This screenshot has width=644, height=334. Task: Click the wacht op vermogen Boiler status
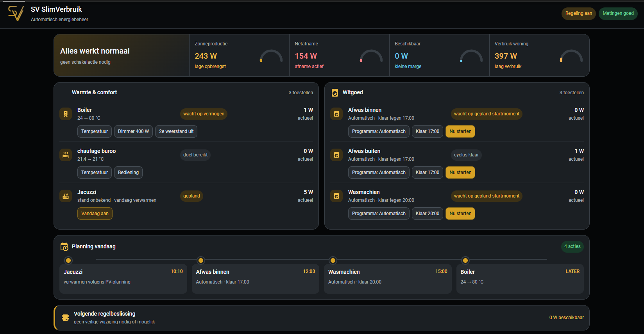point(204,114)
